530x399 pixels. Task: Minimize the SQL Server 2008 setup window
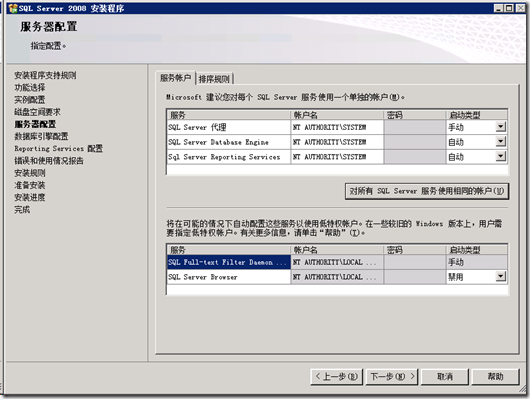(498, 8)
